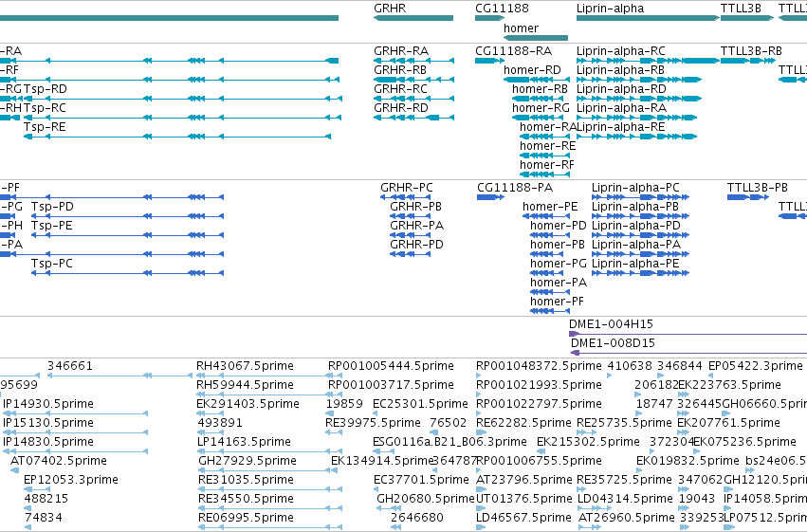
Task: Click EST label RP001005444.5prime
Action: point(391,366)
